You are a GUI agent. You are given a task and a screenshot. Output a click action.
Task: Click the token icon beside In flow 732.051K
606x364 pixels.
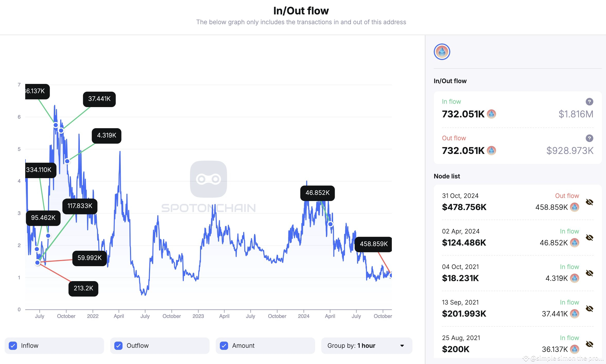pos(491,114)
